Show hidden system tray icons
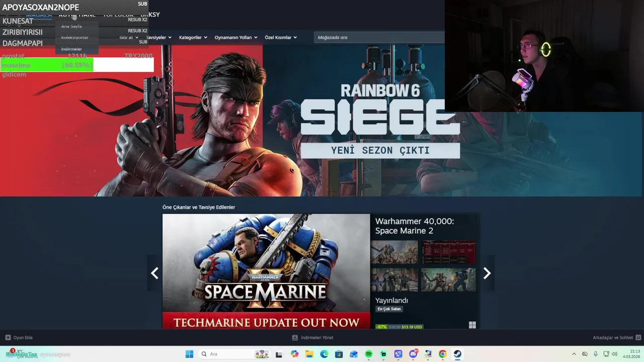 click(x=574, y=354)
